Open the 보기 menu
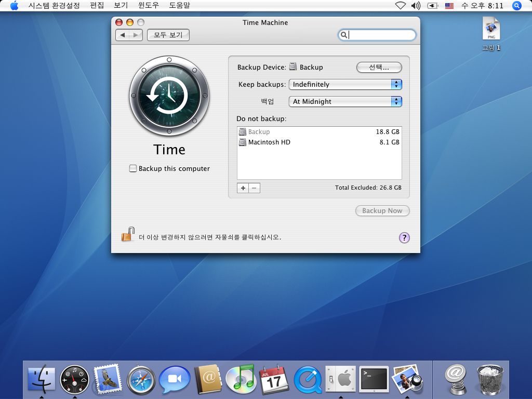Viewport: 532px width, 399px height. click(121, 6)
